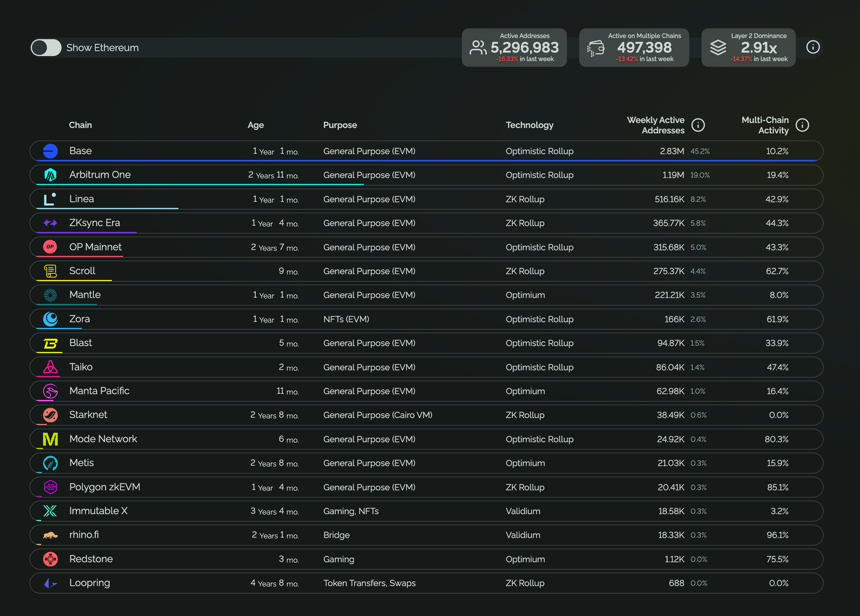Click the Mode Network logo icon

tap(51, 439)
